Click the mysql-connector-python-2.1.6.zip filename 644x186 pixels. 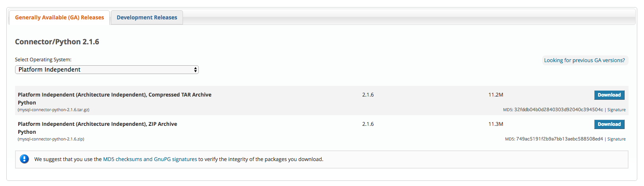click(51, 139)
